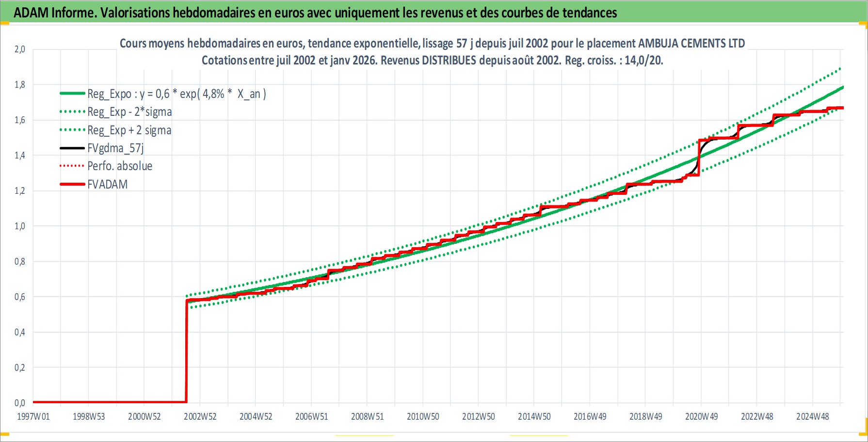Image resolution: width=868 pixels, height=442 pixels.
Task: Click the x-axis label 2012W50
Action: [479, 416]
